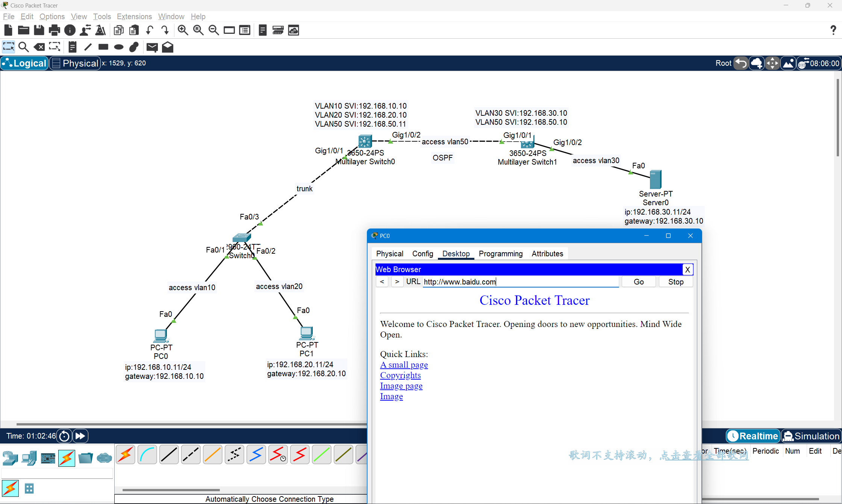Open the Tools menu
The height and width of the screenshot is (504, 842).
click(102, 17)
